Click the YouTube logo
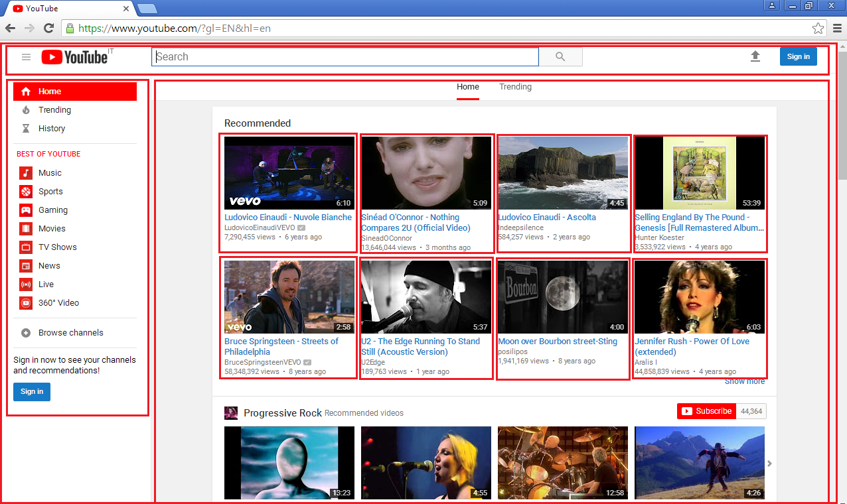 [74, 57]
